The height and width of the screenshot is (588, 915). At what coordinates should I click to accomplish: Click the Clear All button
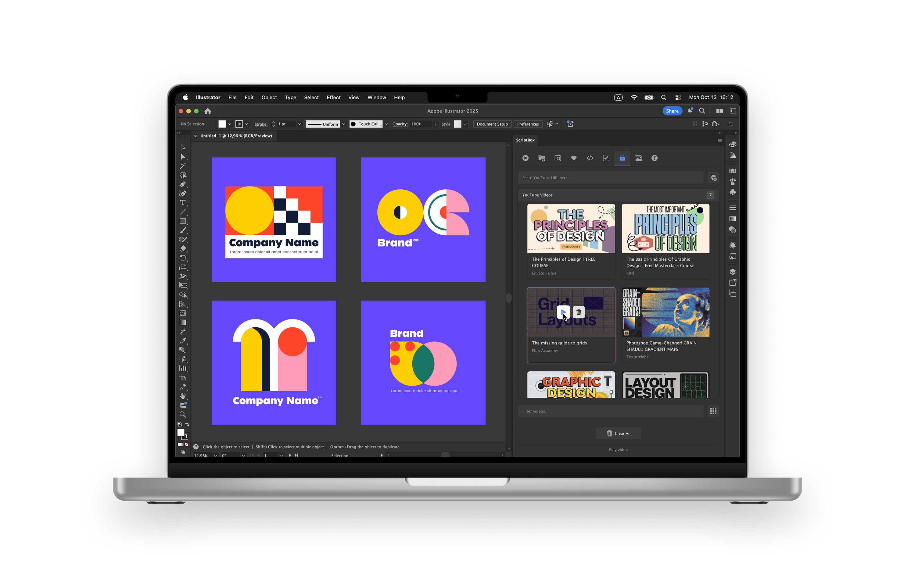coord(618,433)
